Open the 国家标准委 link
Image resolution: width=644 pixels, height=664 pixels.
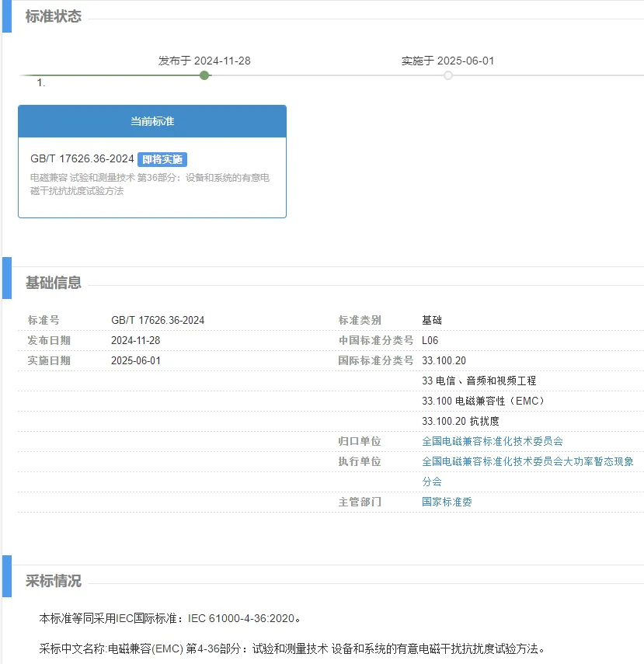click(447, 502)
